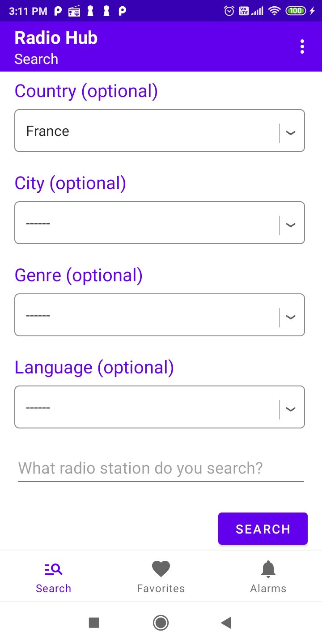The image size is (322, 644).
Task: Tap the Alarms bell icon
Action: point(268,569)
